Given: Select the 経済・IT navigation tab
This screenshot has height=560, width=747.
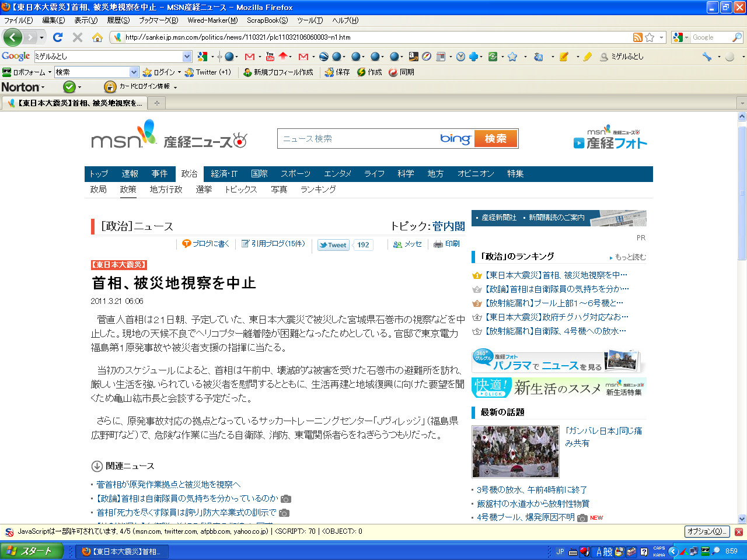Looking at the screenshot, I should tap(224, 174).
